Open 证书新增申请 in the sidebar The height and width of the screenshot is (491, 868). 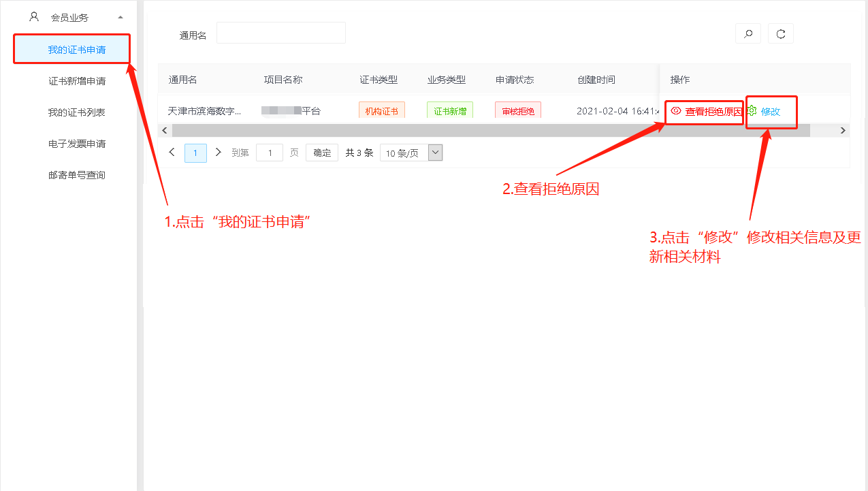point(77,81)
